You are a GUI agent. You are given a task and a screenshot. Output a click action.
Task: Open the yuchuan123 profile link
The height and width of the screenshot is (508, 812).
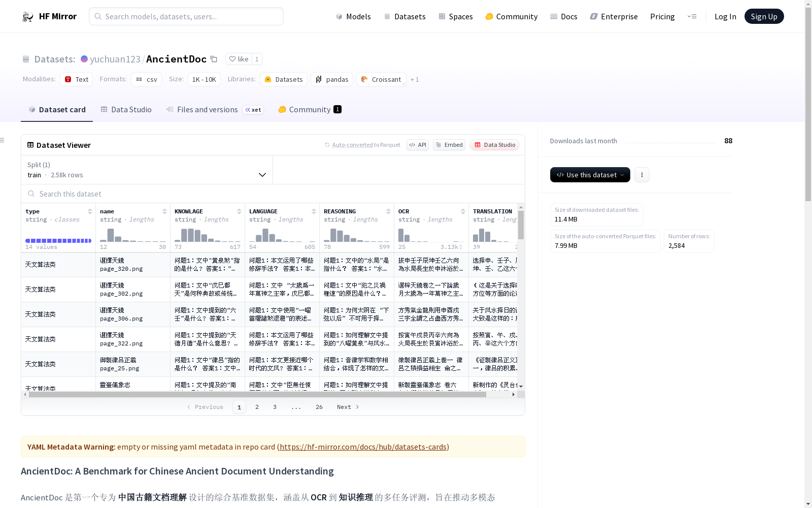pyautogui.click(x=115, y=59)
